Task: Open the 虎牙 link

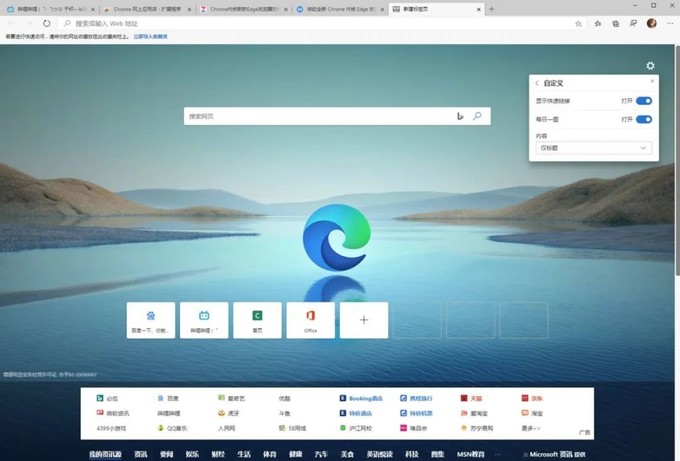Action: pos(229,413)
